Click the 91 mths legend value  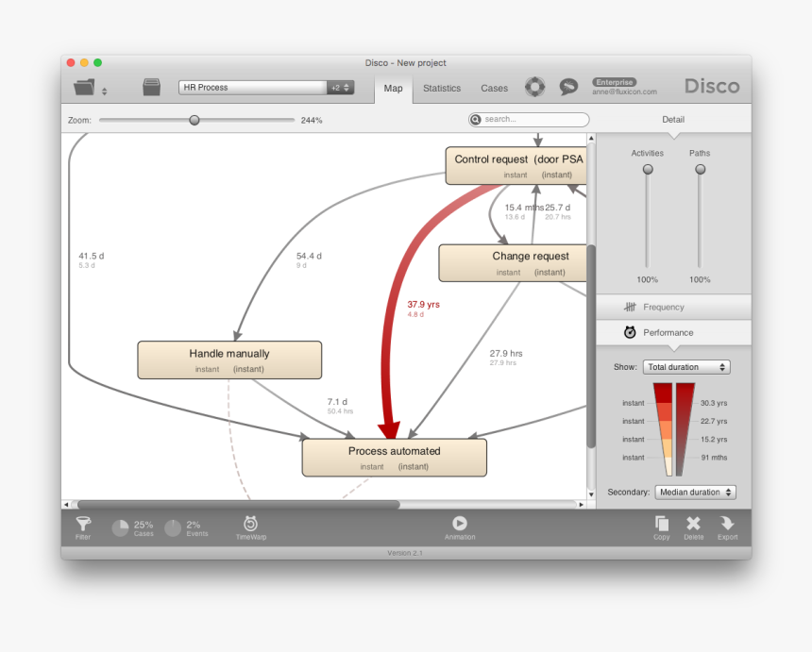pos(714,458)
